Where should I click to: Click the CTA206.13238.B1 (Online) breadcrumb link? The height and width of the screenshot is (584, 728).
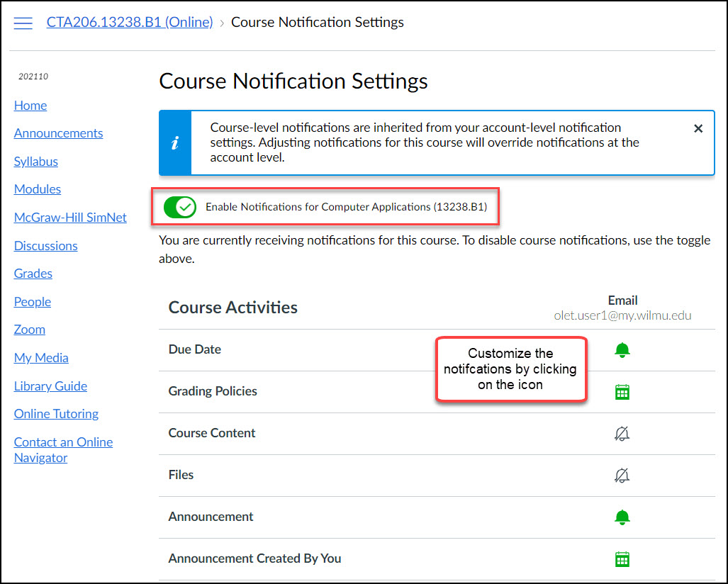pos(129,22)
